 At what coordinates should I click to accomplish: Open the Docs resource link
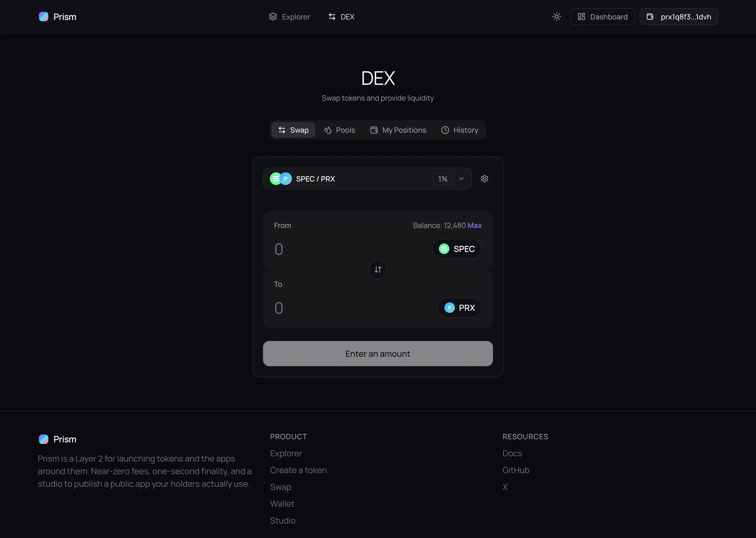512,453
